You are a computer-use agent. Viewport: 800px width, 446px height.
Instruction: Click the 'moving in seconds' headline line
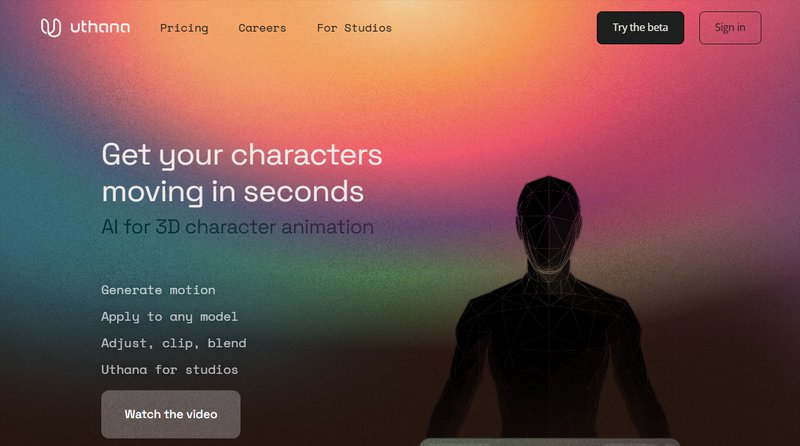(x=233, y=192)
